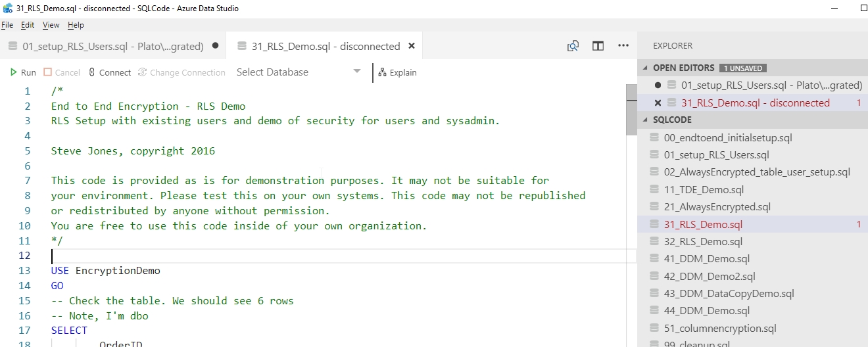The height and width of the screenshot is (347, 868).
Task: Click unsaved dot on 01_setup_RLS_Users.sql tab
Action: click(x=215, y=46)
